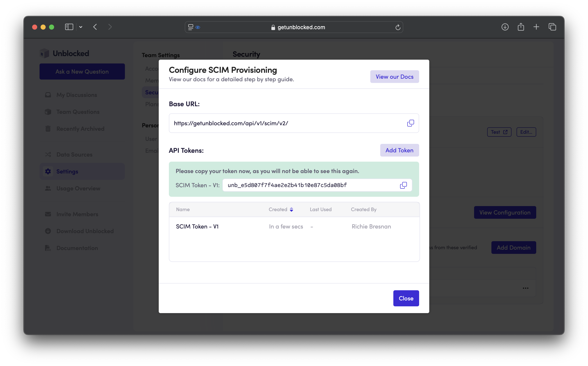Open Data Sources in sidebar
The width and height of the screenshot is (588, 366).
(x=82, y=154)
